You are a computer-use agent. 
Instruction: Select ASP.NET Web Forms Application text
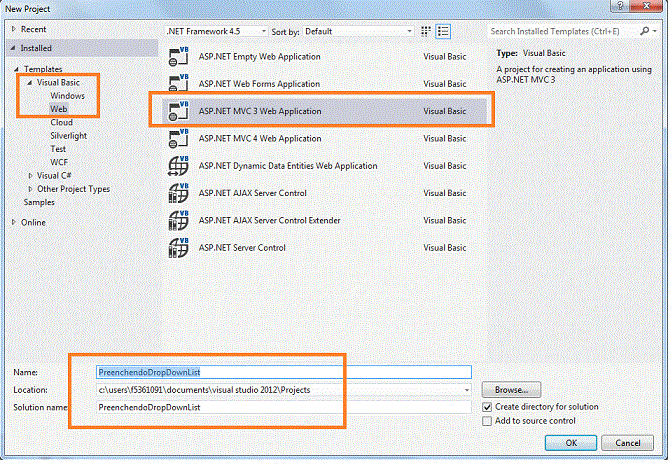259,84
